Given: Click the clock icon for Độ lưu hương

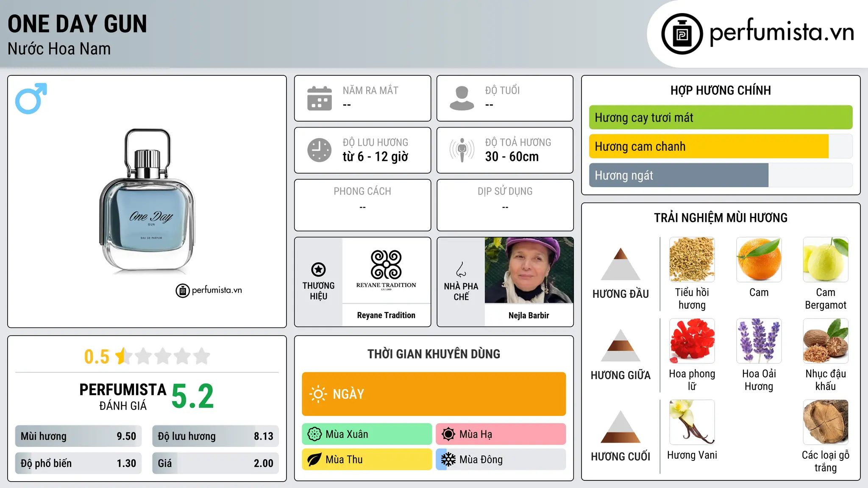Looking at the screenshot, I should click(x=320, y=150).
